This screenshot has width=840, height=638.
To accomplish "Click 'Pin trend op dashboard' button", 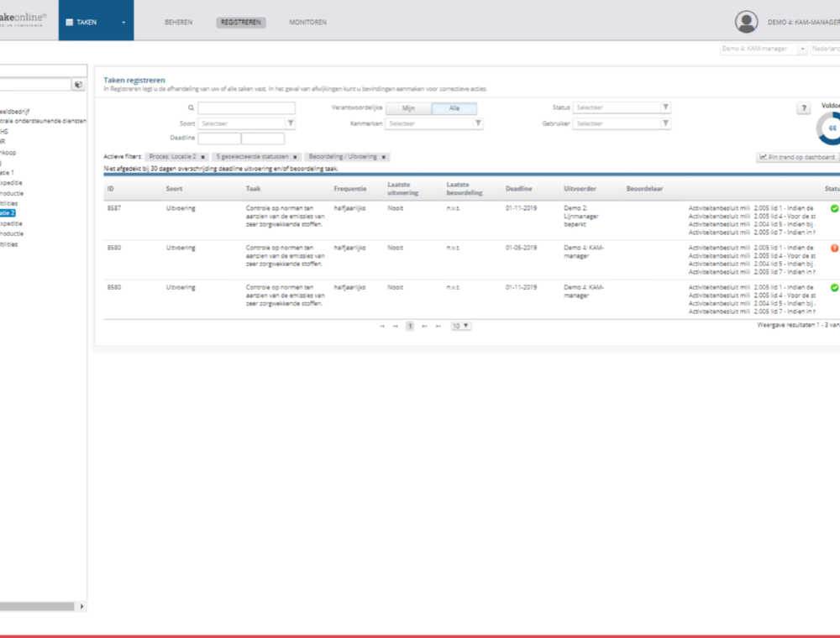I will [x=798, y=157].
